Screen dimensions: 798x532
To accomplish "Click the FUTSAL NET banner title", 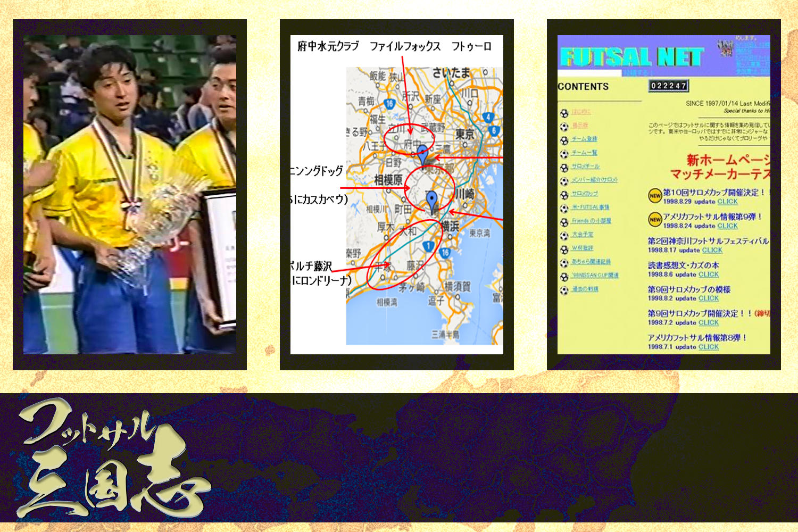I will (632, 56).
